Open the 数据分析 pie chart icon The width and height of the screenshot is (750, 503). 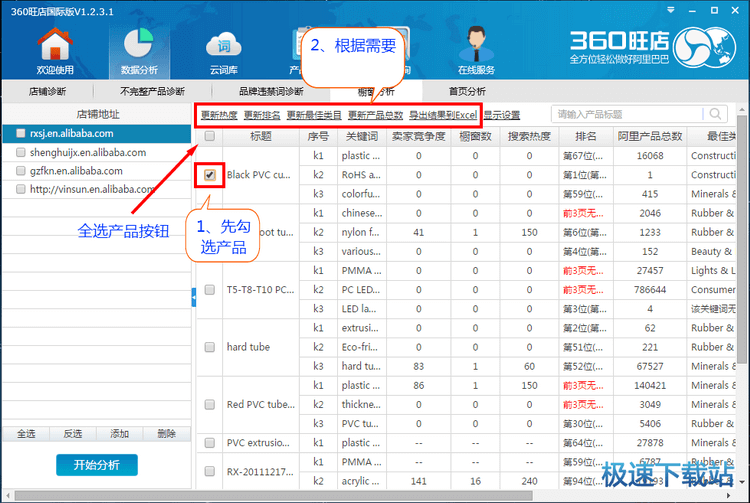(139, 51)
